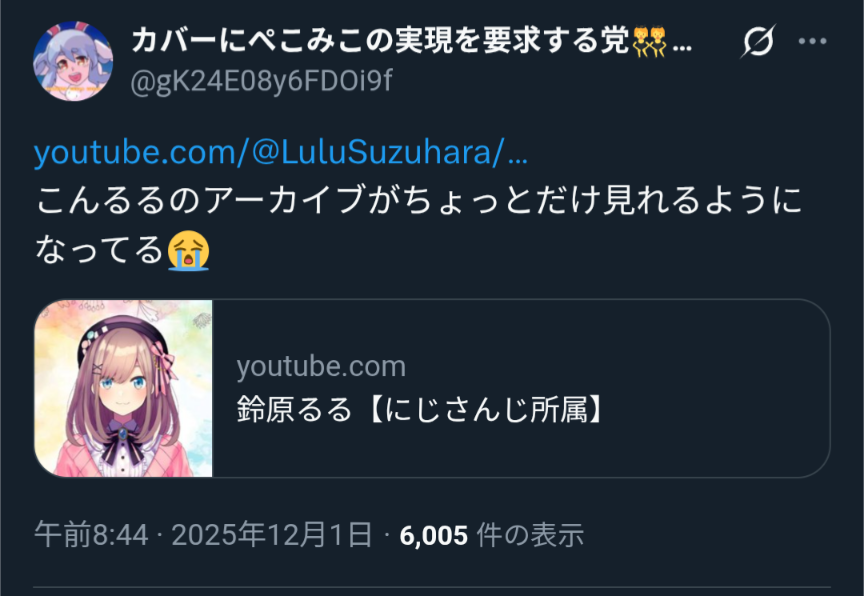Viewport: 864px width, 596px height.
Task: Click the 2025年12月1日 post date
Action: click(x=272, y=535)
